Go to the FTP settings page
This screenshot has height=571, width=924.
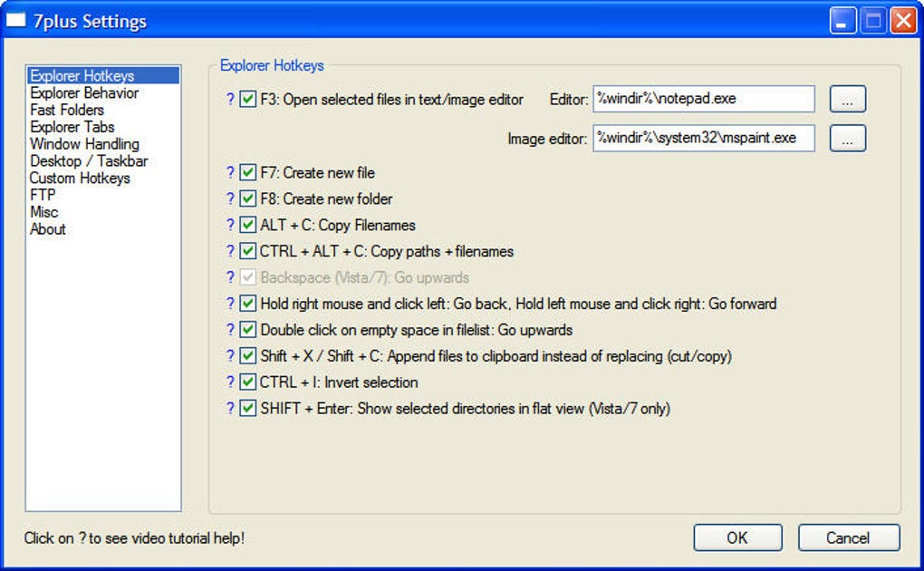click(43, 195)
